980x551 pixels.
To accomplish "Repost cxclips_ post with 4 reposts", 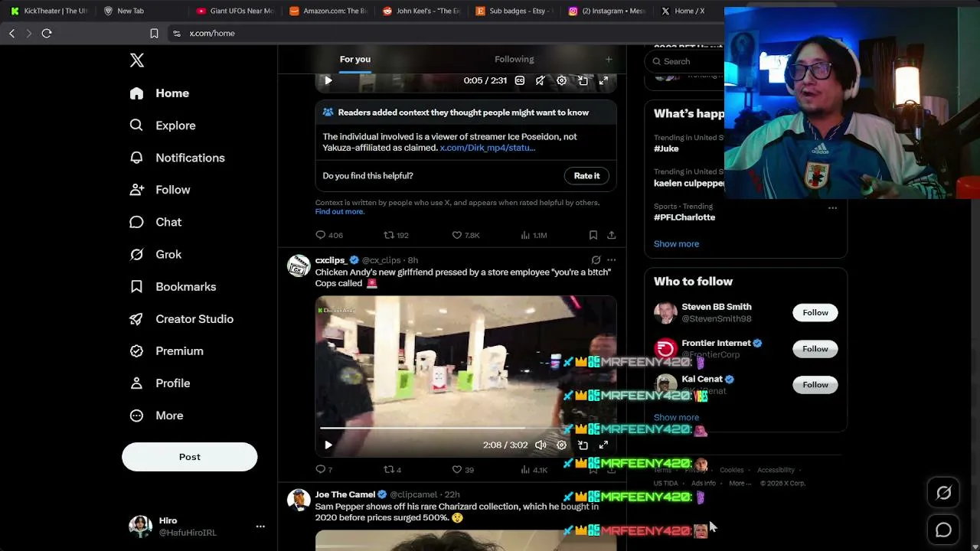I will [x=392, y=469].
